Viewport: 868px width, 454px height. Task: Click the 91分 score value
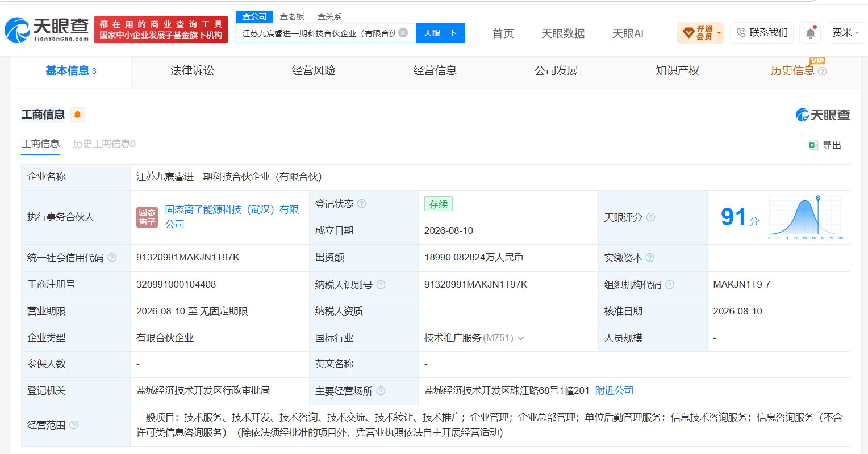coord(740,217)
